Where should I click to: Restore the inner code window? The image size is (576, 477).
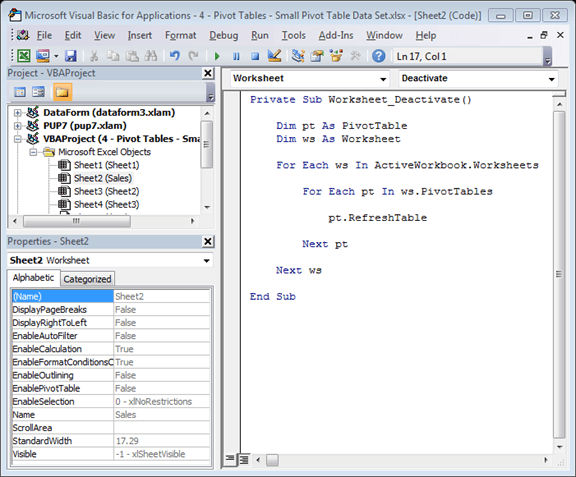pyautogui.click(x=544, y=35)
